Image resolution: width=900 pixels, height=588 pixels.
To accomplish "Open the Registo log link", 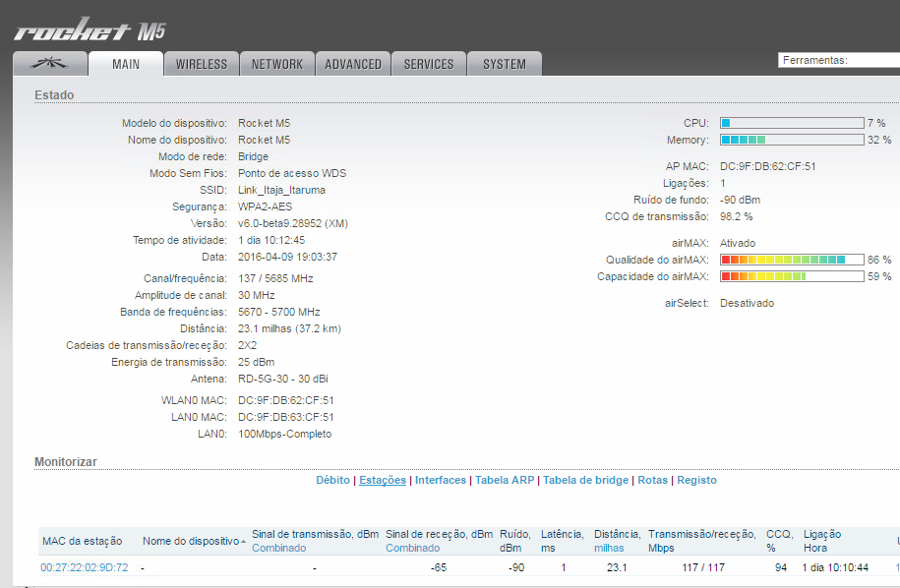I will point(696,480).
